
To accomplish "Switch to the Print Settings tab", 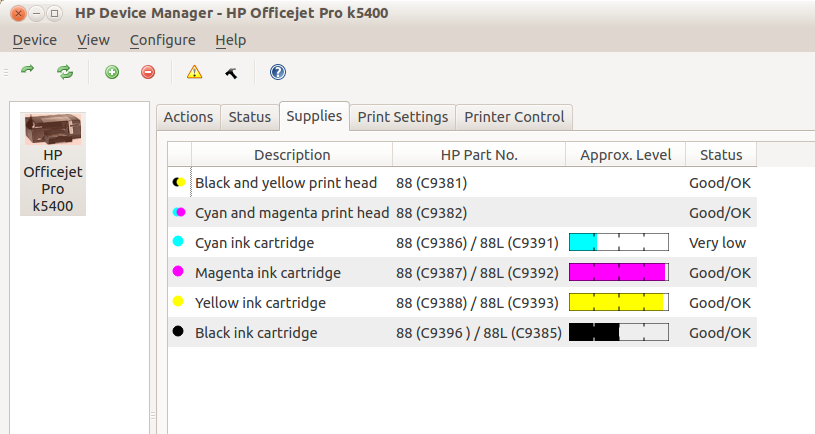I will [403, 117].
